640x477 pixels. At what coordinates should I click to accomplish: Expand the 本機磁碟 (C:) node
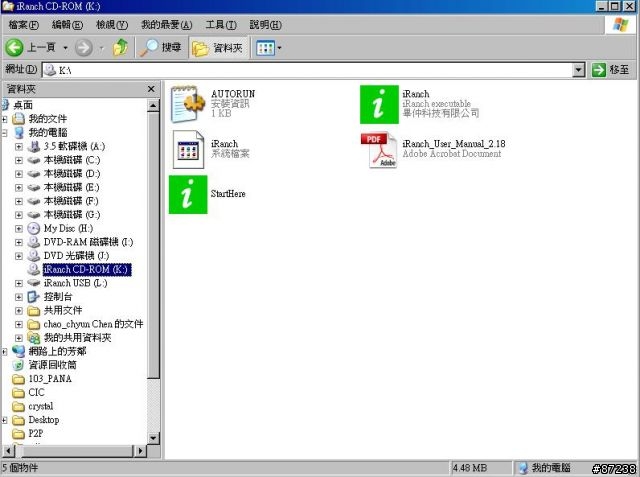19,160
